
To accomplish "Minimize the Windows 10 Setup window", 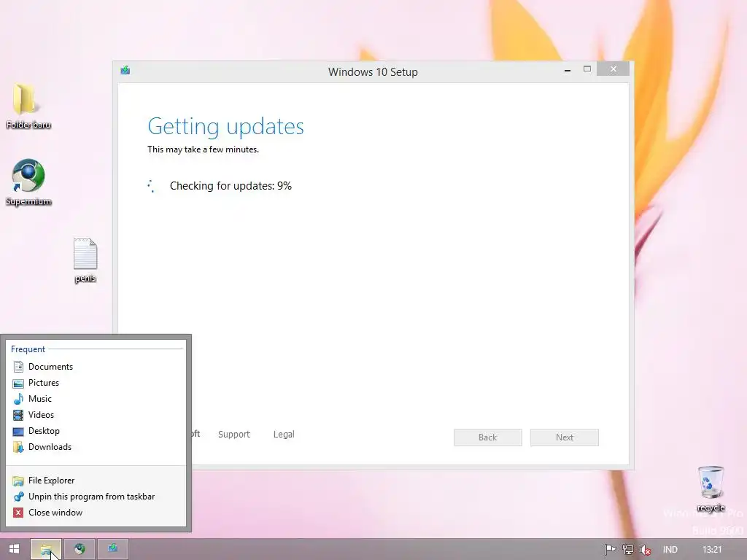I will [568, 70].
